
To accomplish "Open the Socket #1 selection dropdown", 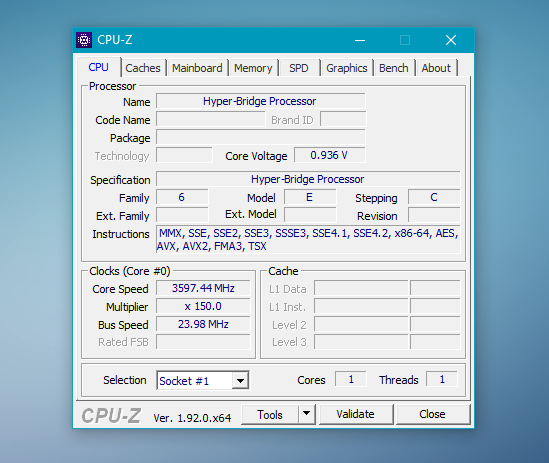I will [203, 380].
